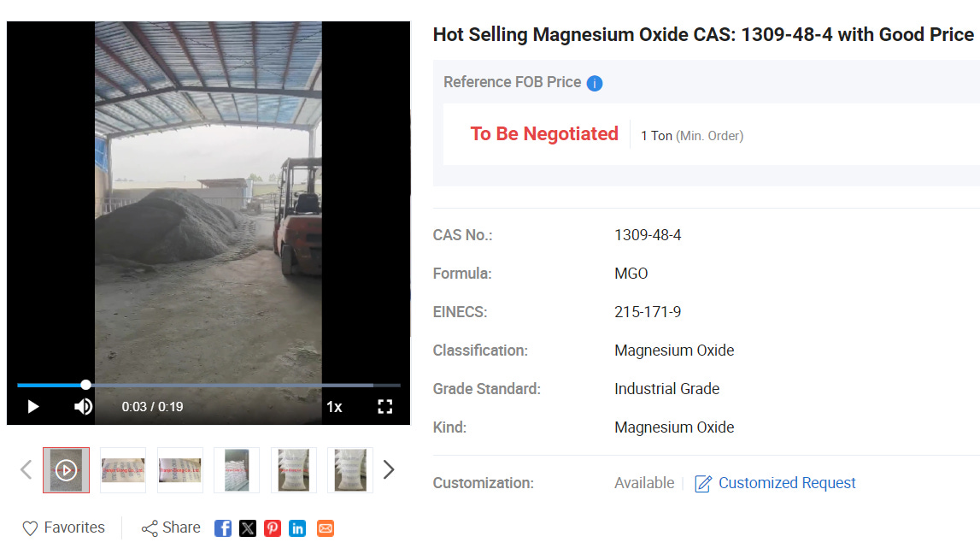Viewport: 980px width, 554px height.
Task: Open the Customized Request link
Action: click(x=787, y=483)
